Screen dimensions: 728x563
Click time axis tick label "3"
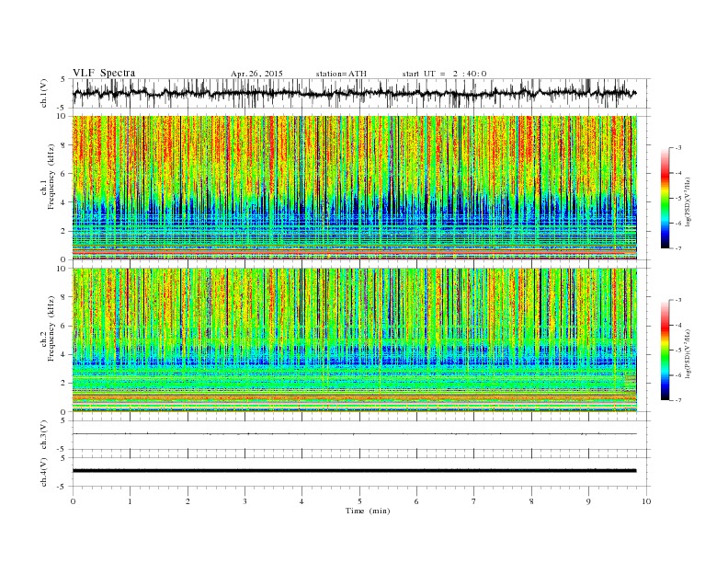pos(245,501)
